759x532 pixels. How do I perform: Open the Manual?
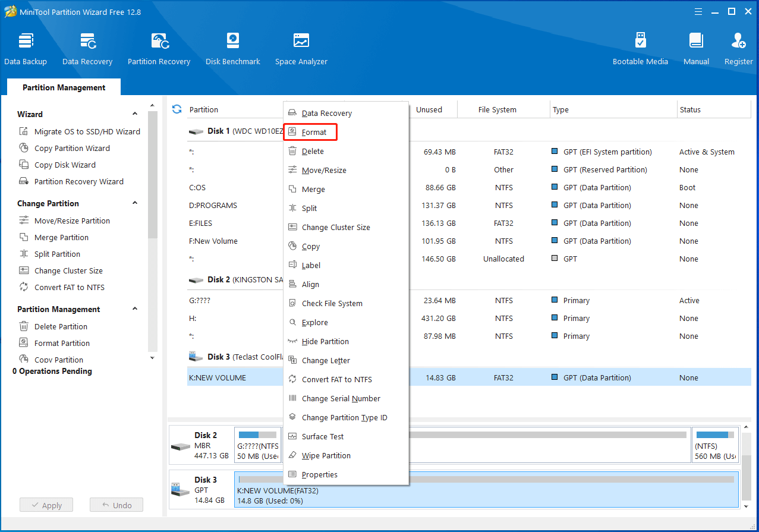pos(696,49)
